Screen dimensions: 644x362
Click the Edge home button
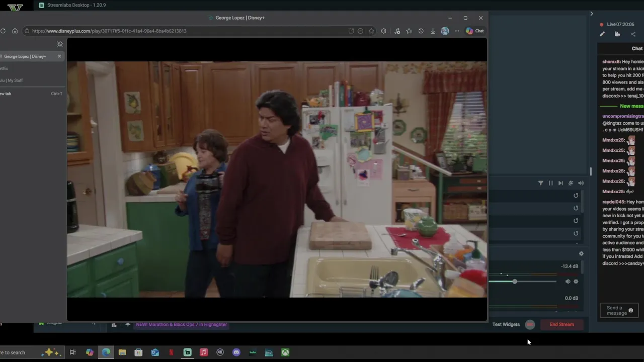(x=15, y=31)
